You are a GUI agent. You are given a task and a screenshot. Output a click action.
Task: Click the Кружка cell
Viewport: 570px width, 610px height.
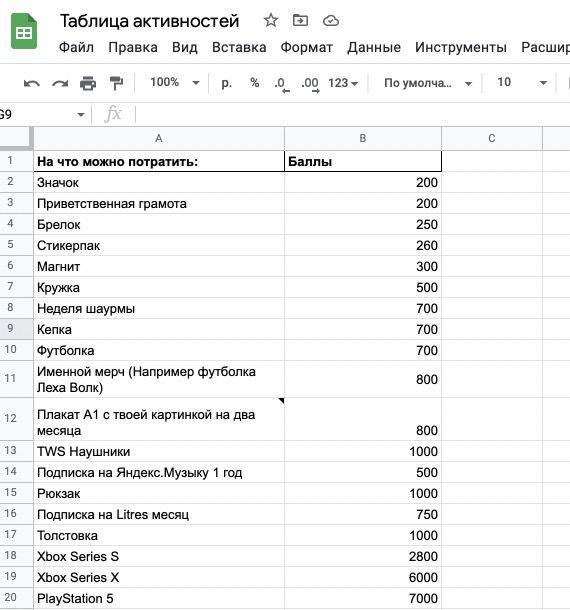tap(159, 287)
